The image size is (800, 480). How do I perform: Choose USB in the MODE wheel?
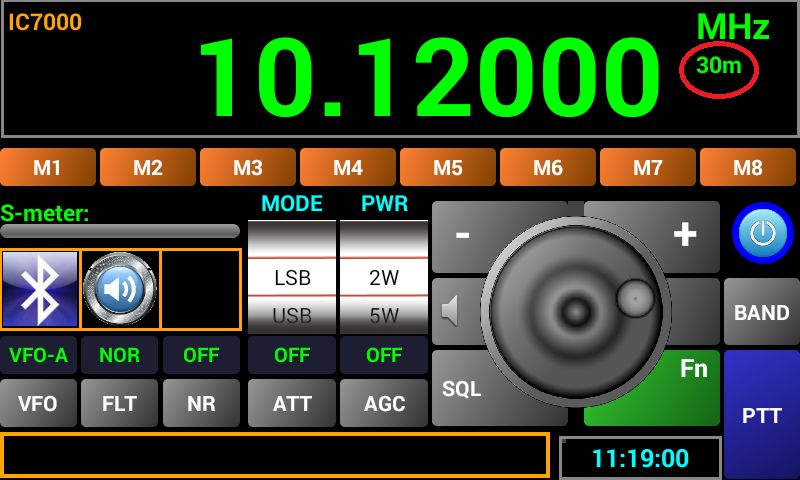click(292, 316)
